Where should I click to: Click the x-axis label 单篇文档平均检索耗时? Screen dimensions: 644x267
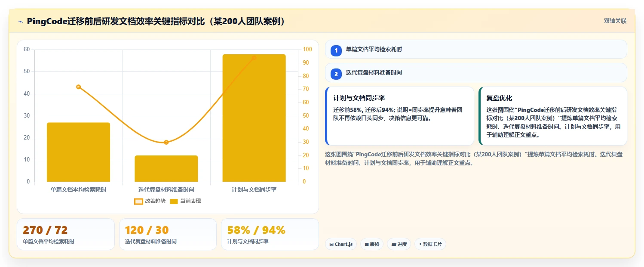coord(78,189)
